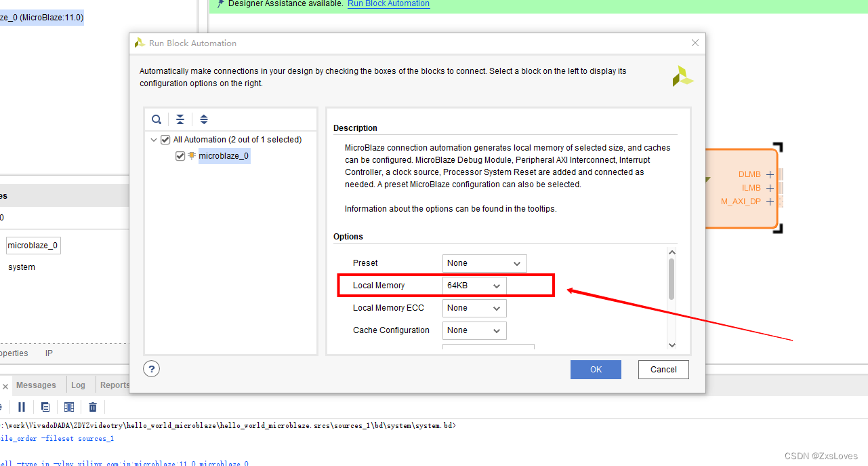
Task: Click the ILMB port plus icon
Action: tap(770, 189)
